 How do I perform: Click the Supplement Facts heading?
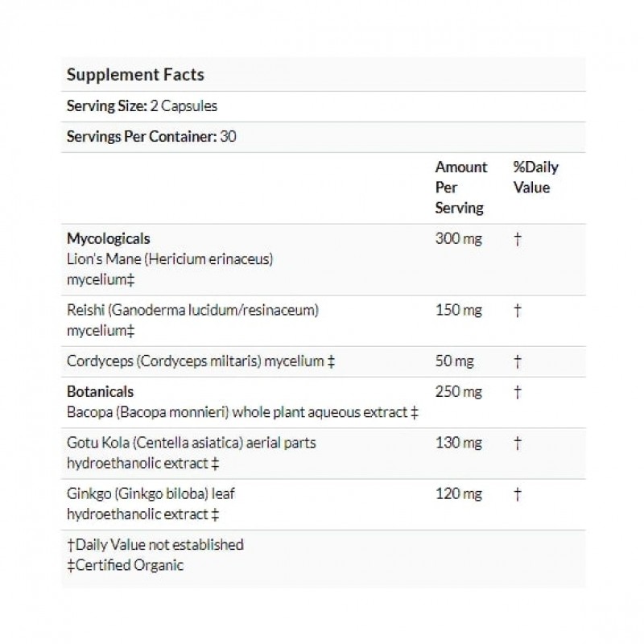(135, 75)
